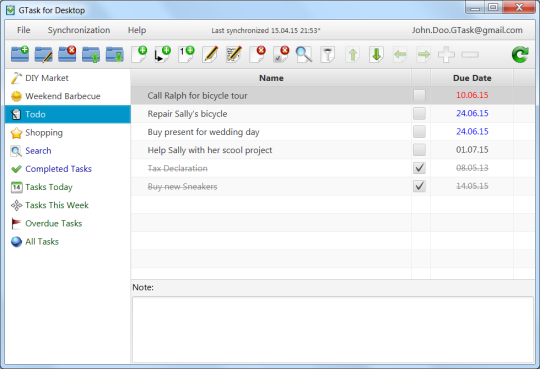This screenshot has width=540, height=369.
Task: Click the struck-through date 08.05.13
Action: [x=472, y=168]
